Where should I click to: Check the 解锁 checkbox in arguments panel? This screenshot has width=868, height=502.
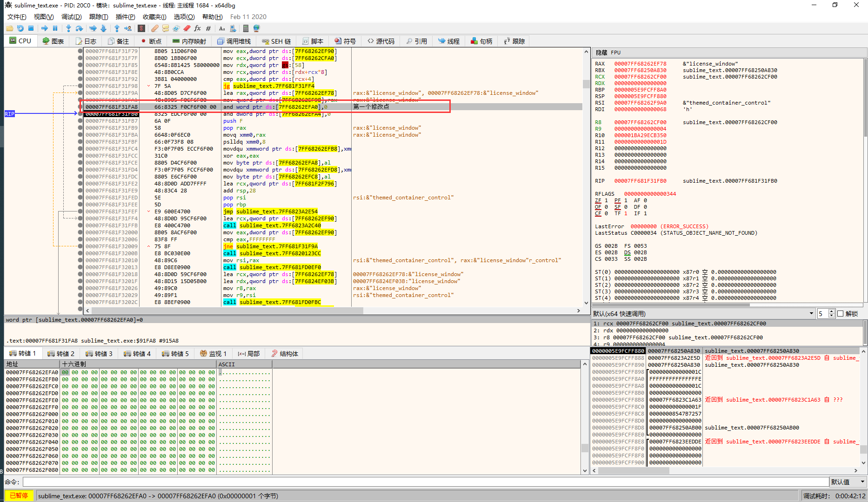[x=841, y=314]
